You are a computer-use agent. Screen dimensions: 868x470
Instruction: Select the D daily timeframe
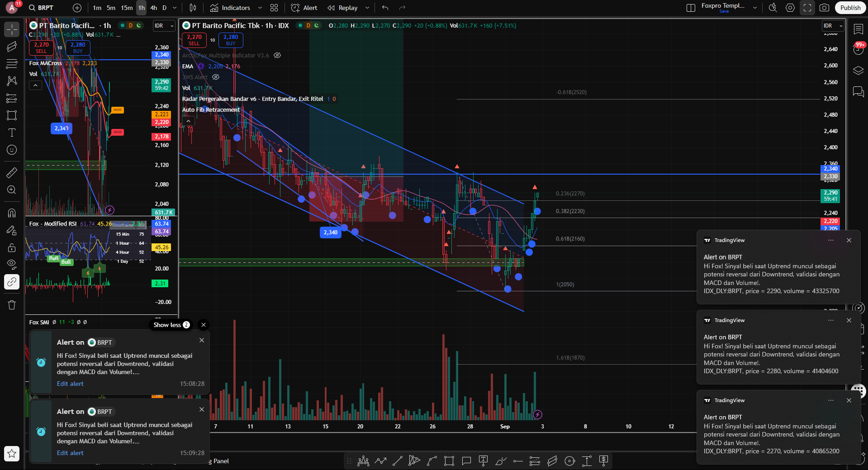[x=165, y=8]
